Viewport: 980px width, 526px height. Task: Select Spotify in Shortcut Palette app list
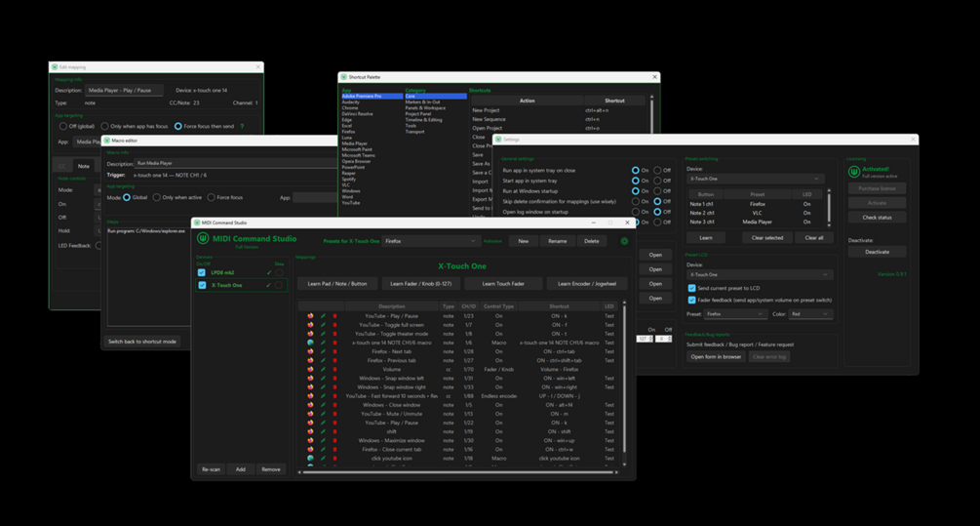349,179
